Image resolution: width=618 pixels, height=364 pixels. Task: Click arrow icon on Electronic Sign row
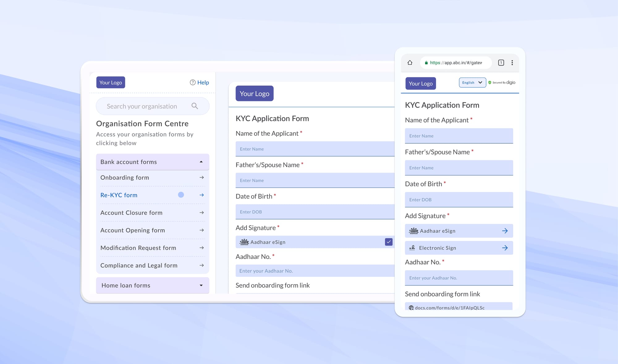[x=505, y=248]
